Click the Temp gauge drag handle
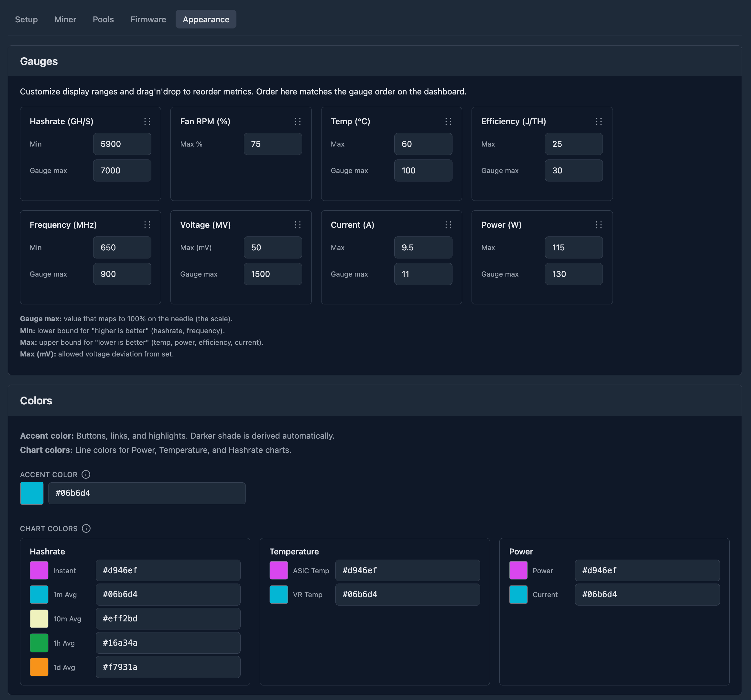 [x=448, y=121]
